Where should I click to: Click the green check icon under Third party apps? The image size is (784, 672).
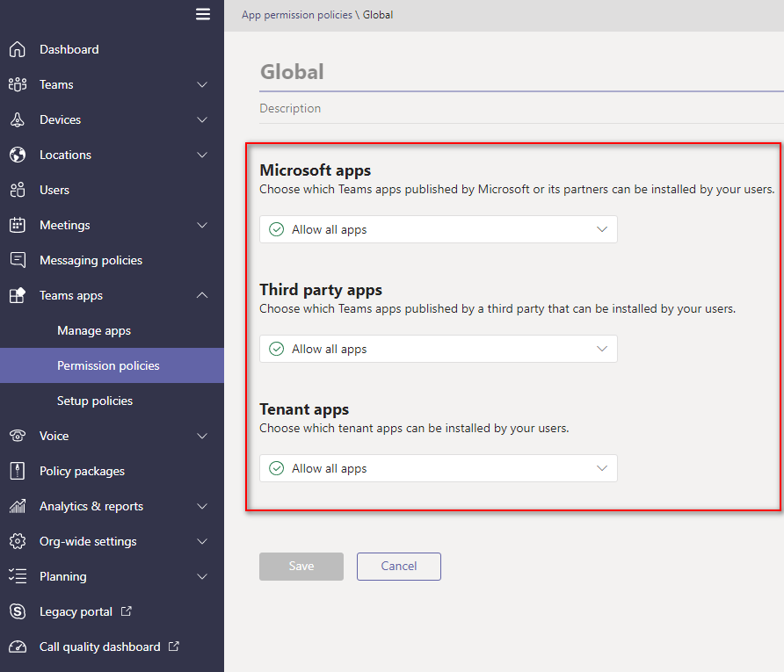(277, 349)
